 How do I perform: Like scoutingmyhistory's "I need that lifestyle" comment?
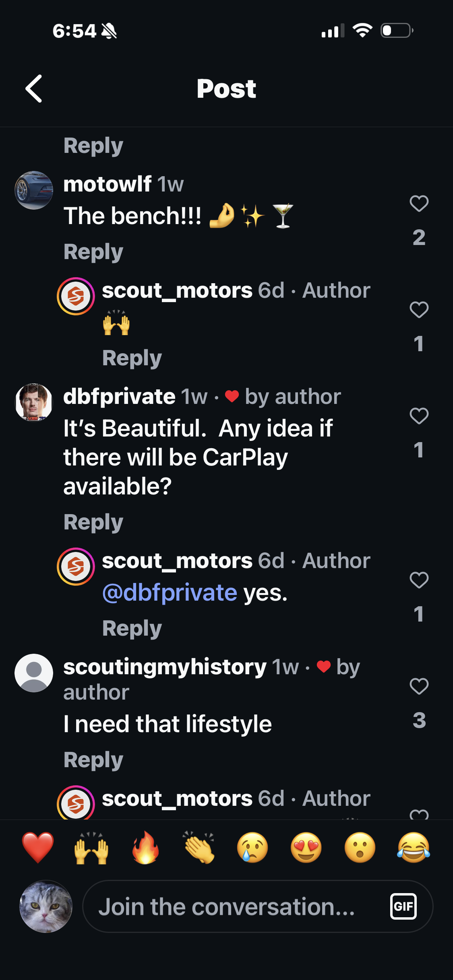pyautogui.click(x=419, y=686)
